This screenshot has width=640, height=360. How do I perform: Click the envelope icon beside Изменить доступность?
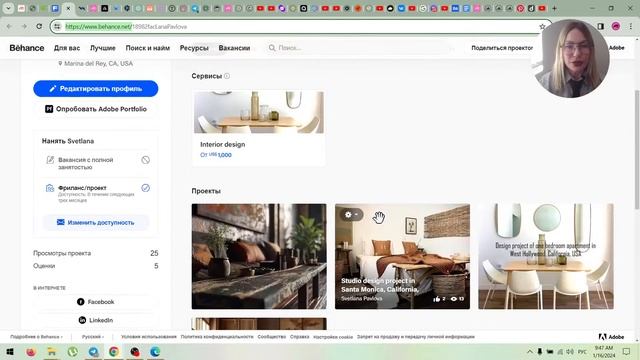coord(60,222)
